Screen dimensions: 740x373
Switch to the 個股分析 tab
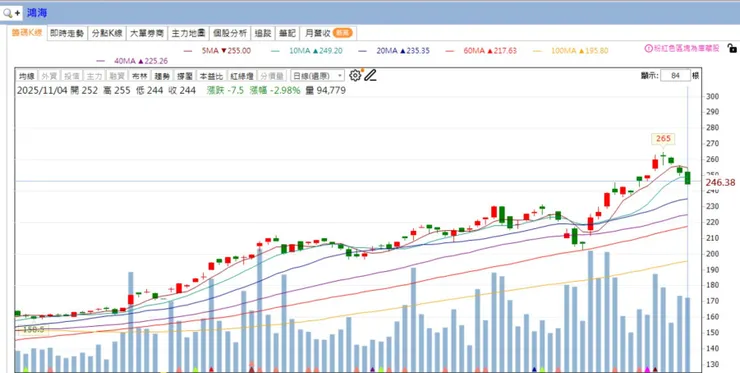click(x=230, y=33)
